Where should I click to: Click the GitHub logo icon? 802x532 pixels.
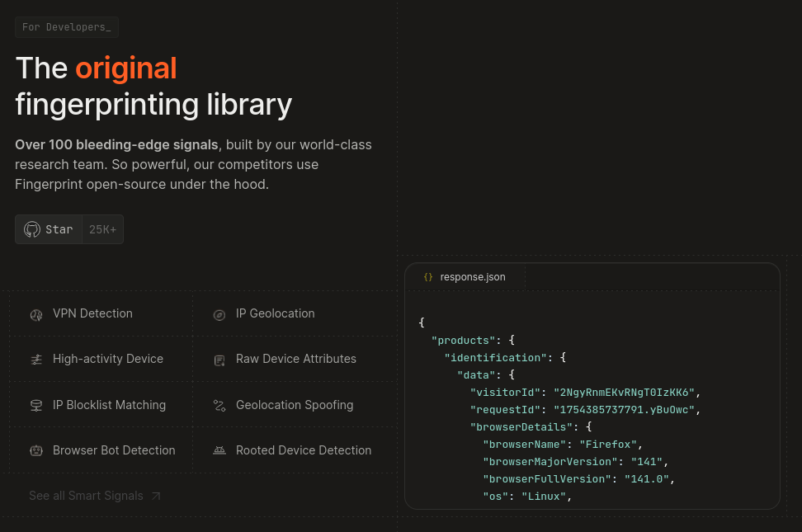tap(32, 229)
